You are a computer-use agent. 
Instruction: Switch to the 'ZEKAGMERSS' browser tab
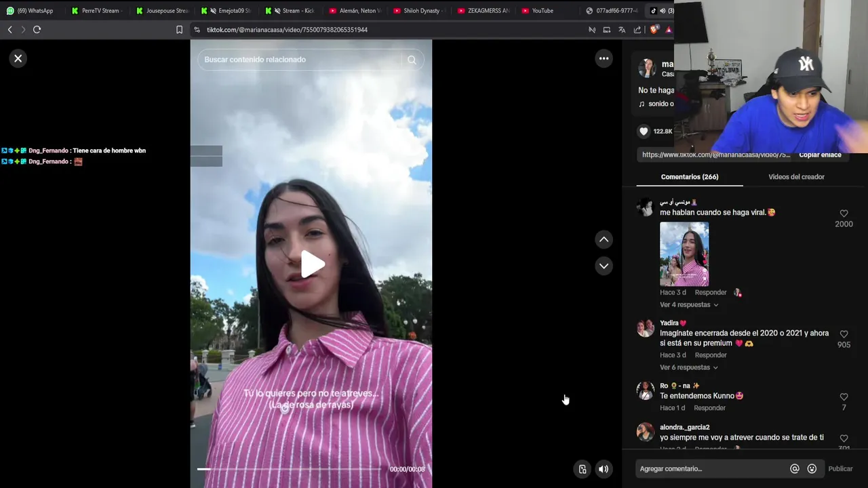click(x=485, y=11)
